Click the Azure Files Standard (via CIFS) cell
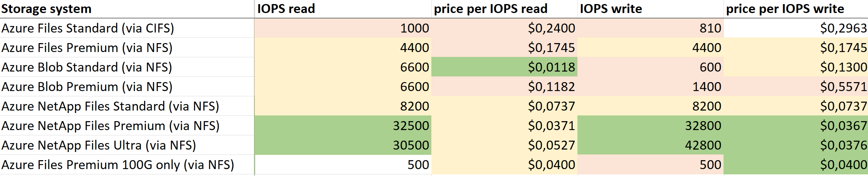 pos(127,28)
